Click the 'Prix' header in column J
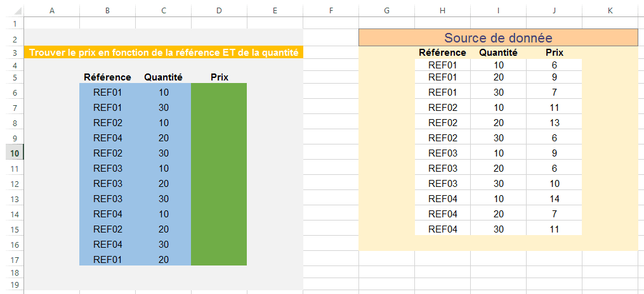 (x=554, y=53)
